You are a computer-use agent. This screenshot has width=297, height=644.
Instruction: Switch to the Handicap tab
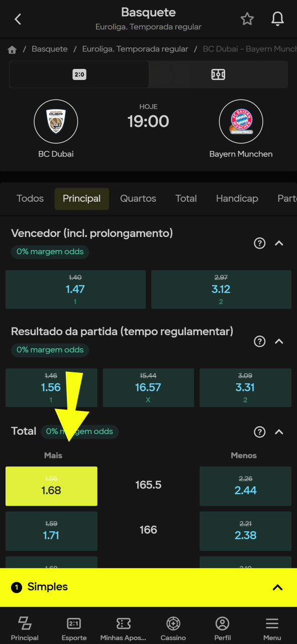coord(237,198)
